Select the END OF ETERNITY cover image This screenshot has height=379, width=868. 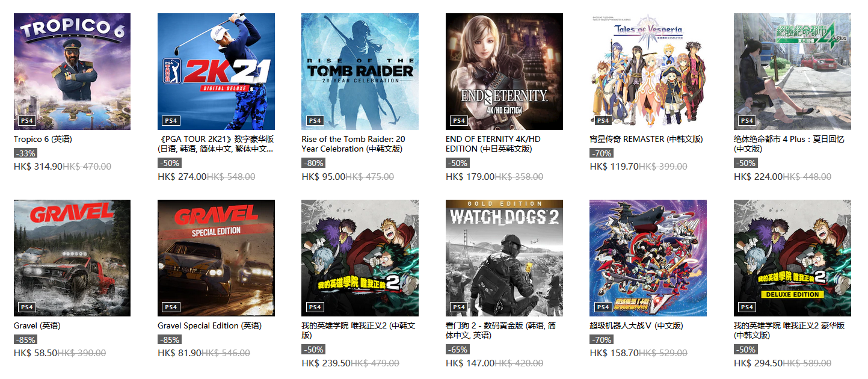pos(504,72)
